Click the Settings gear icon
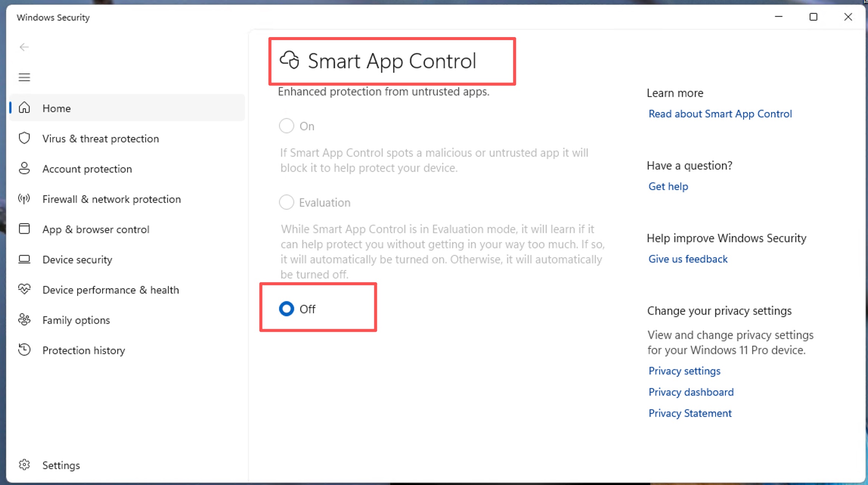The image size is (868, 485). 24,465
